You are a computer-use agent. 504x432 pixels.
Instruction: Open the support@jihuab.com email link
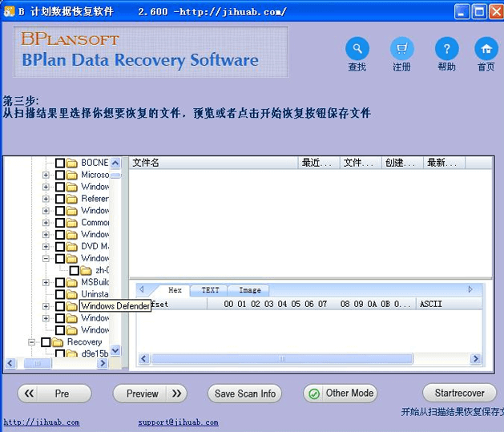tap(170, 422)
